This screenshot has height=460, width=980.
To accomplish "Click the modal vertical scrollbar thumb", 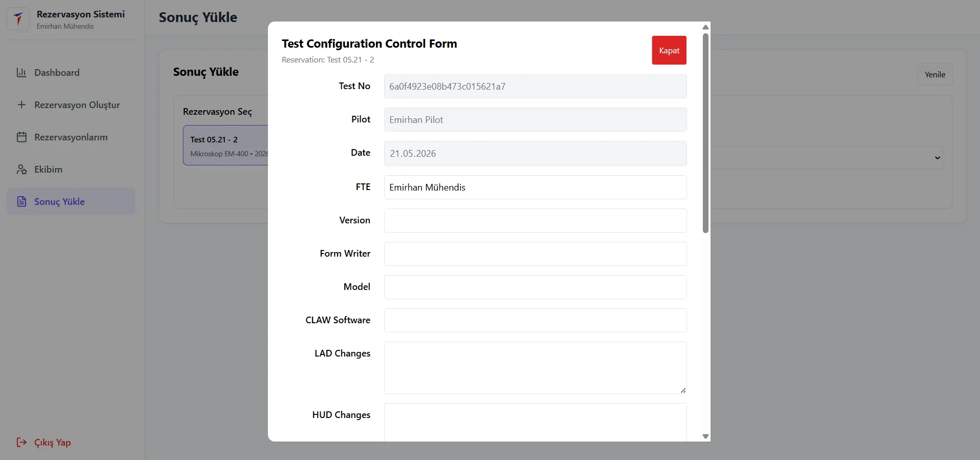I will (x=705, y=133).
